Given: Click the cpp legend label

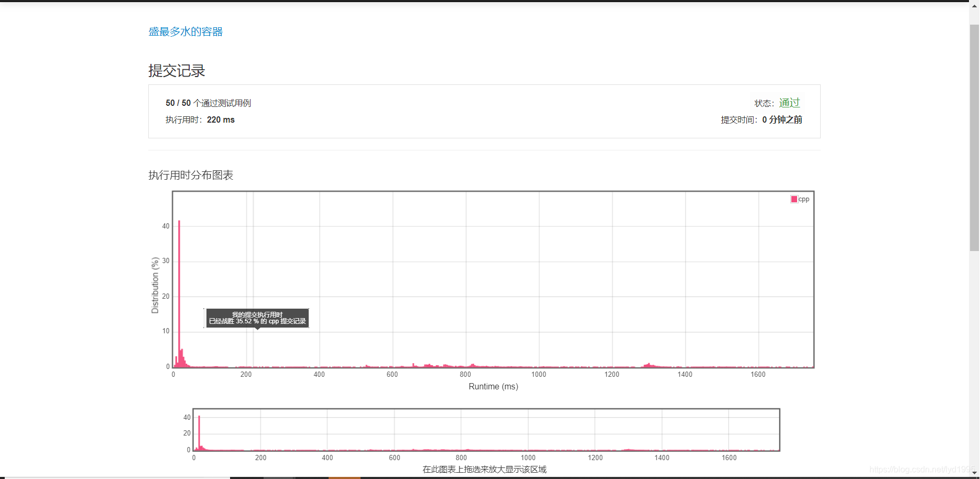Looking at the screenshot, I should [x=804, y=200].
